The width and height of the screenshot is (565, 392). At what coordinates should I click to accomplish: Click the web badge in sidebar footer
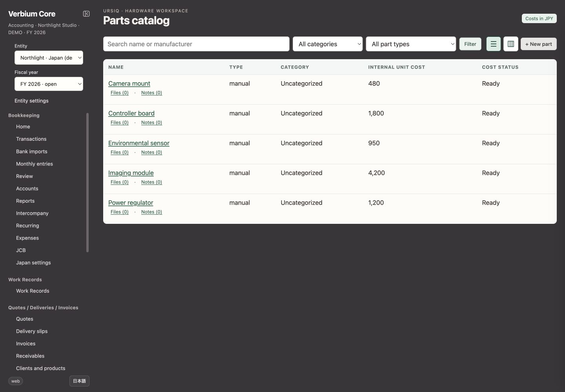16,381
